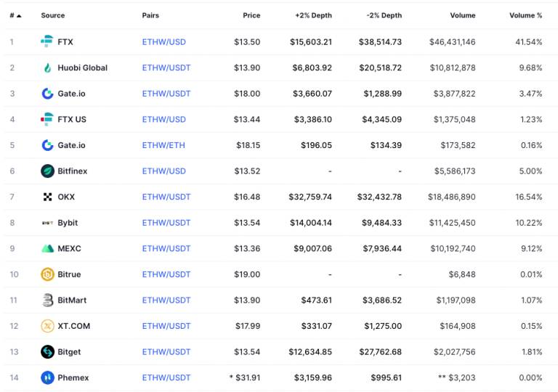
Task: Open ETHW/USDT pair link for Phemex
Action: [x=166, y=377]
